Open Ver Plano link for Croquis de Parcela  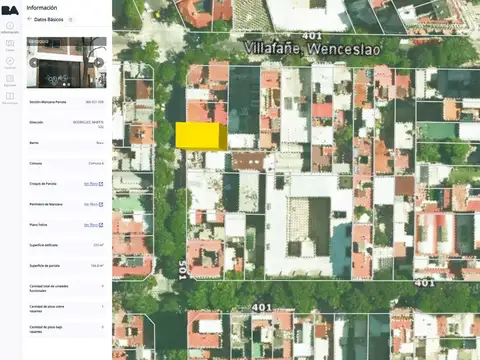point(93,184)
